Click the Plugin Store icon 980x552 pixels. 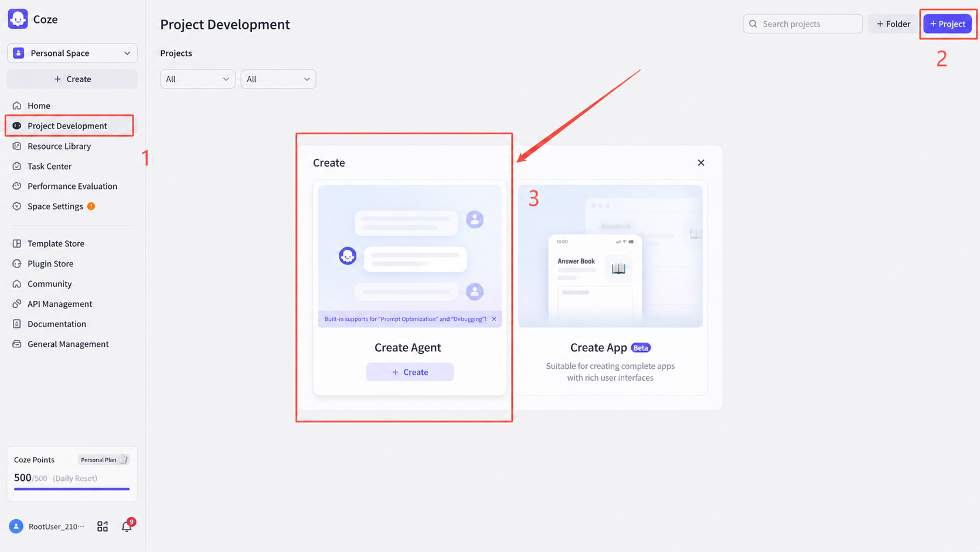(x=17, y=263)
